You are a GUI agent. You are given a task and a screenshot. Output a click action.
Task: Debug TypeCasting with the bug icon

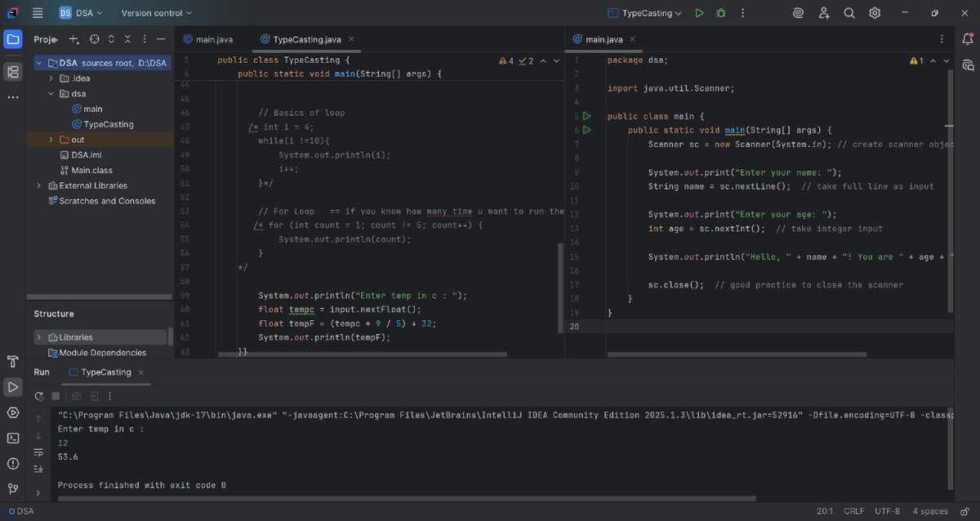[x=721, y=13]
